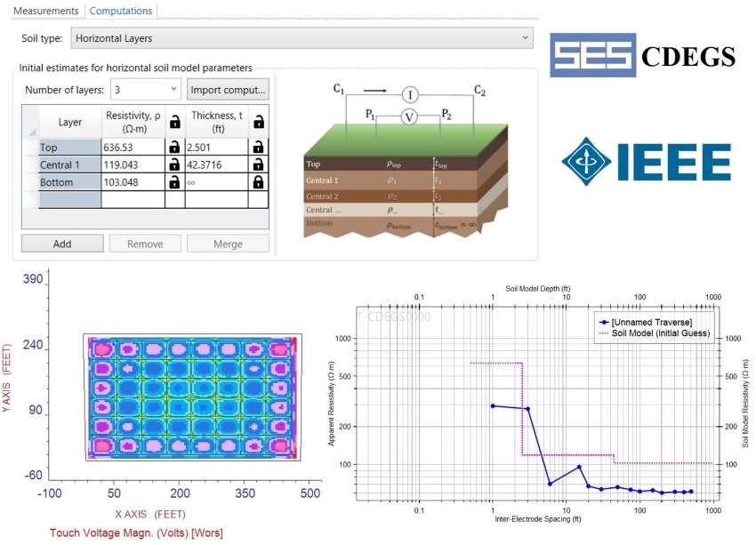Click the select-all corner of the layer table
Image resolution: width=756 pixels, height=545 pixels.
31,122
